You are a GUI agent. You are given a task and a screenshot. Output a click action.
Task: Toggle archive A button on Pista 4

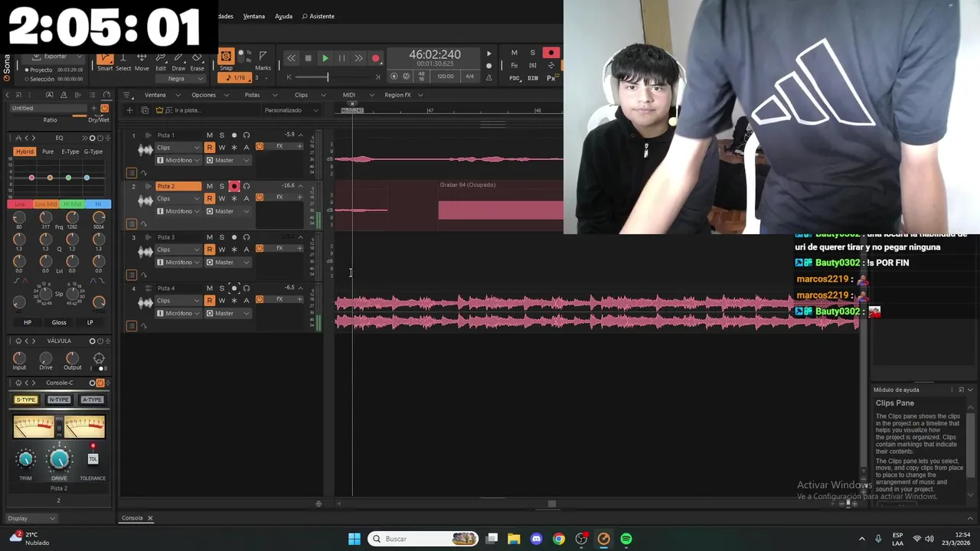[x=246, y=301]
